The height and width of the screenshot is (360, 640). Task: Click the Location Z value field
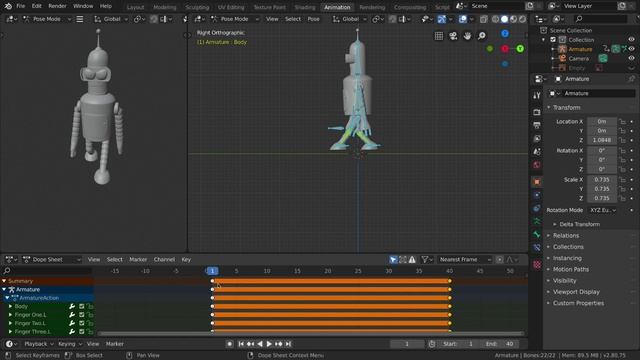tap(602, 140)
